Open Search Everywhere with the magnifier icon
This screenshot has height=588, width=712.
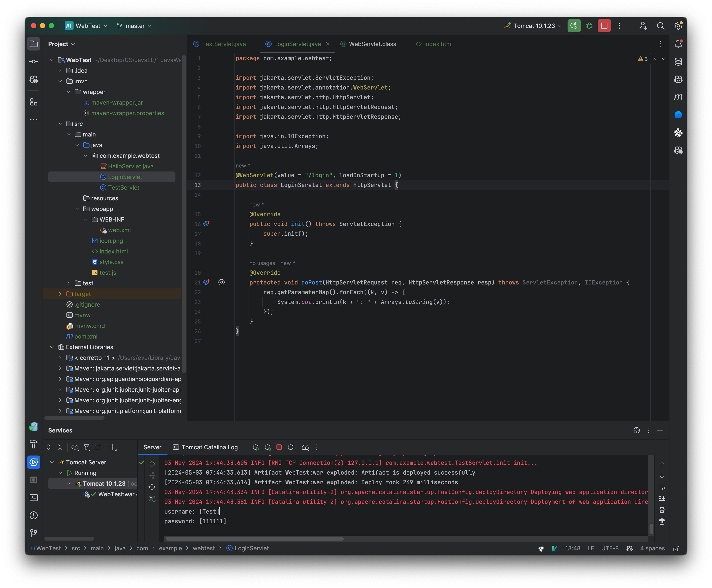[x=661, y=26]
